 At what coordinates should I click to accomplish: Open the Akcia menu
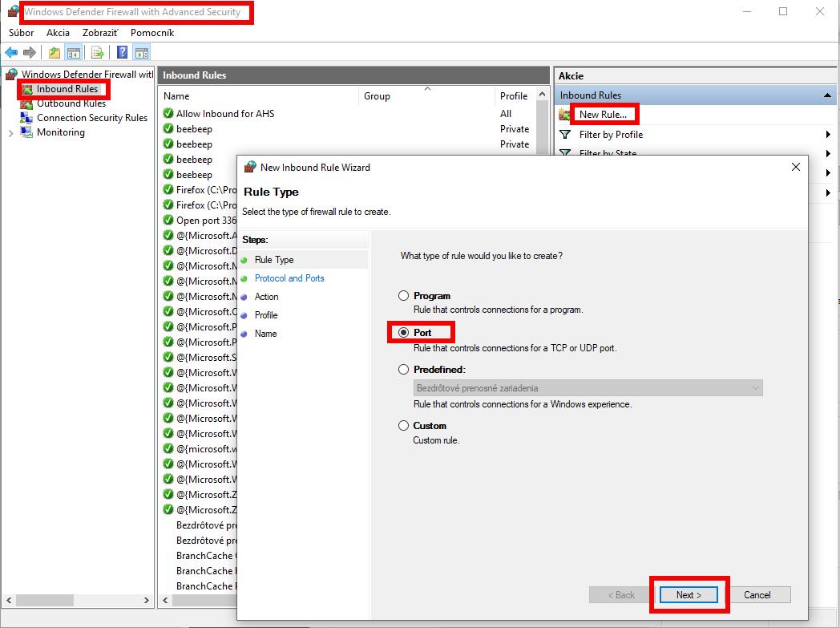point(57,33)
